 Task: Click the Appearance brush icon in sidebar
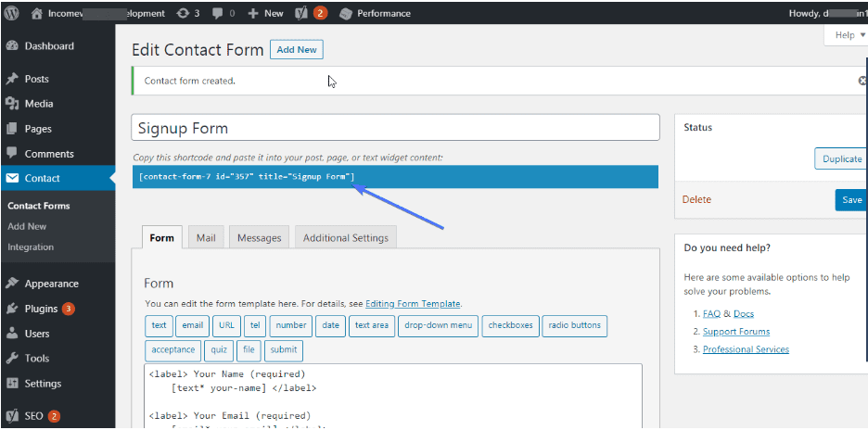(x=12, y=284)
